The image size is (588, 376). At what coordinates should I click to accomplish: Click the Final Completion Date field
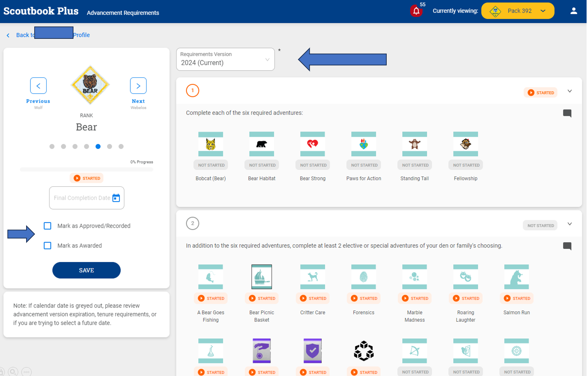[87, 198]
